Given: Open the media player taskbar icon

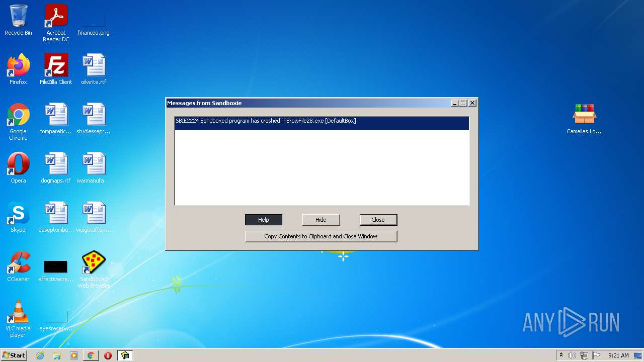Looking at the screenshot, I should (74, 355).
